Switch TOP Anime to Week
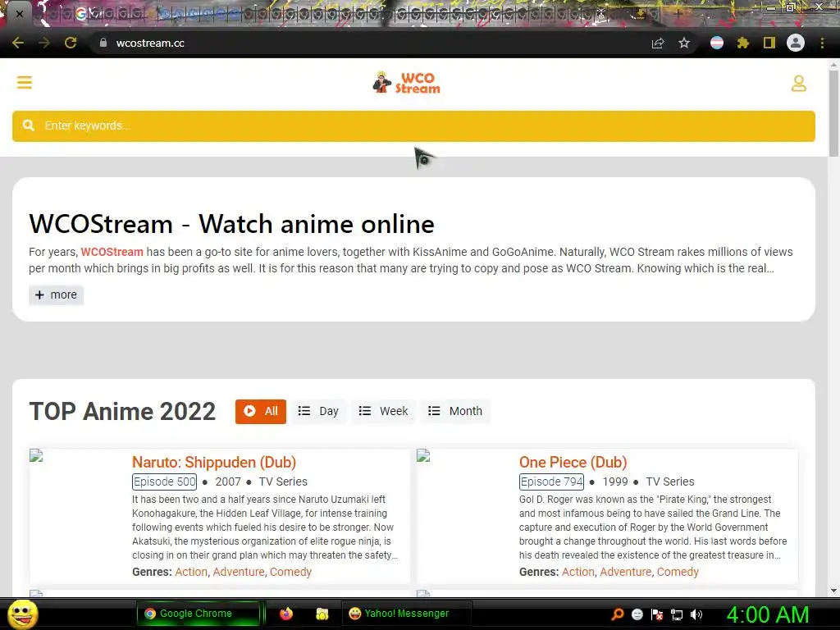 pyautogui.click(x=384, y=412)
